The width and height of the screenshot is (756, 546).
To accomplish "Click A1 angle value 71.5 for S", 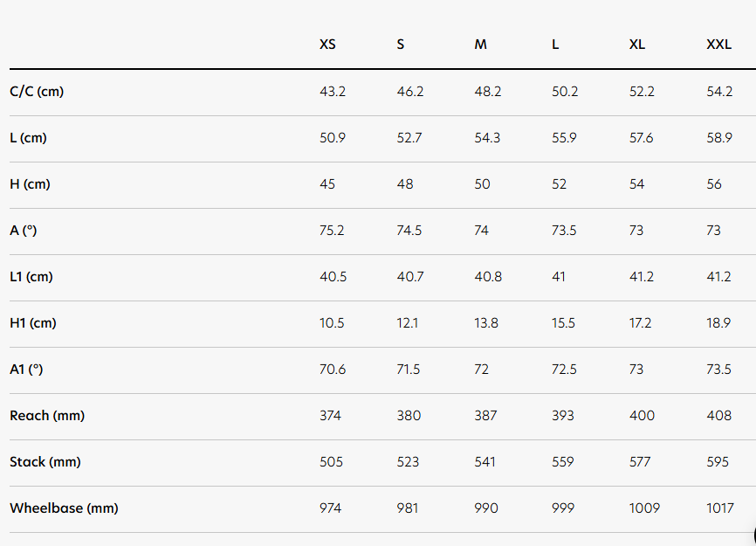I will (x=408, y=370).
